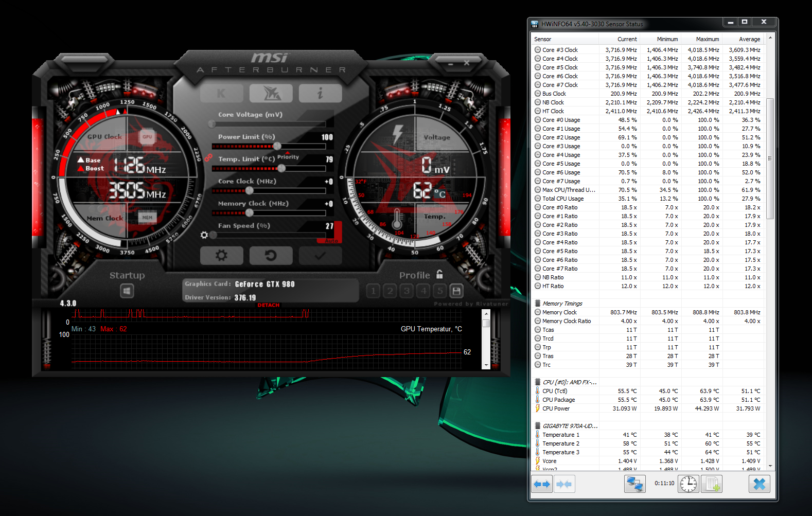Screen dimensions: 812x516
Task: Close the Afterburner window with X
Action: pyautogui.click(x=466, y=63)
